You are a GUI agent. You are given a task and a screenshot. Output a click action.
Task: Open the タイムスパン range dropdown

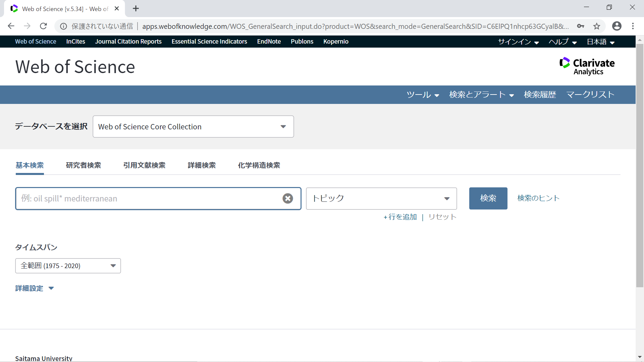click(68, 266)
